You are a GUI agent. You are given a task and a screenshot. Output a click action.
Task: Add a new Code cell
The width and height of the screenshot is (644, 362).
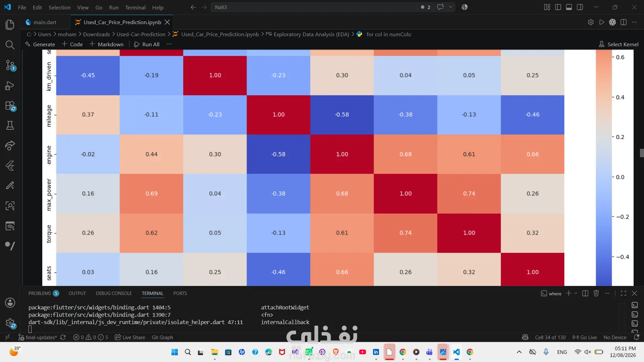click(72, 44)
